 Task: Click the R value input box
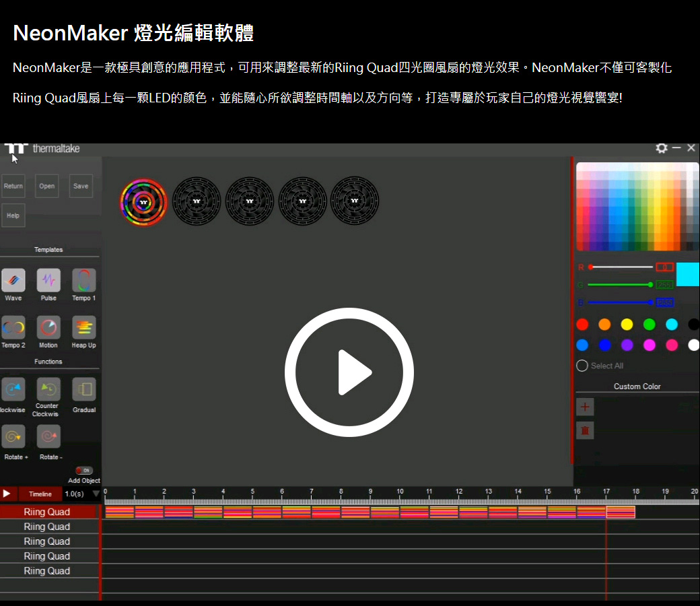pos(665,267)
